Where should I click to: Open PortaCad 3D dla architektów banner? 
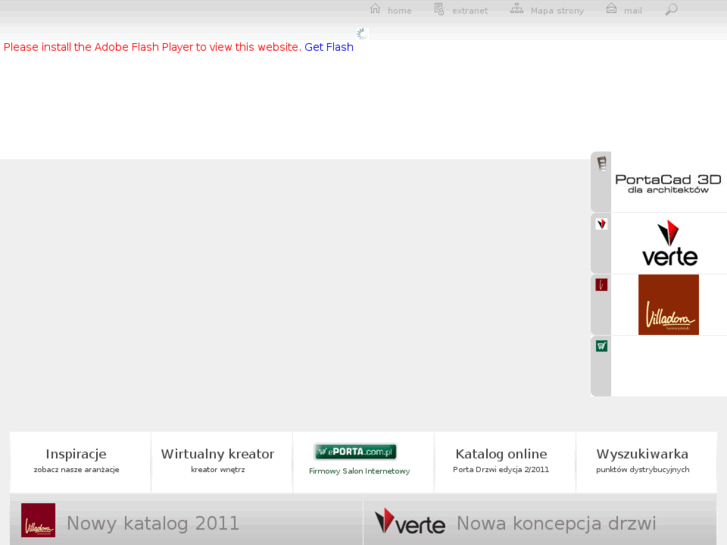(x=668, y=183)
